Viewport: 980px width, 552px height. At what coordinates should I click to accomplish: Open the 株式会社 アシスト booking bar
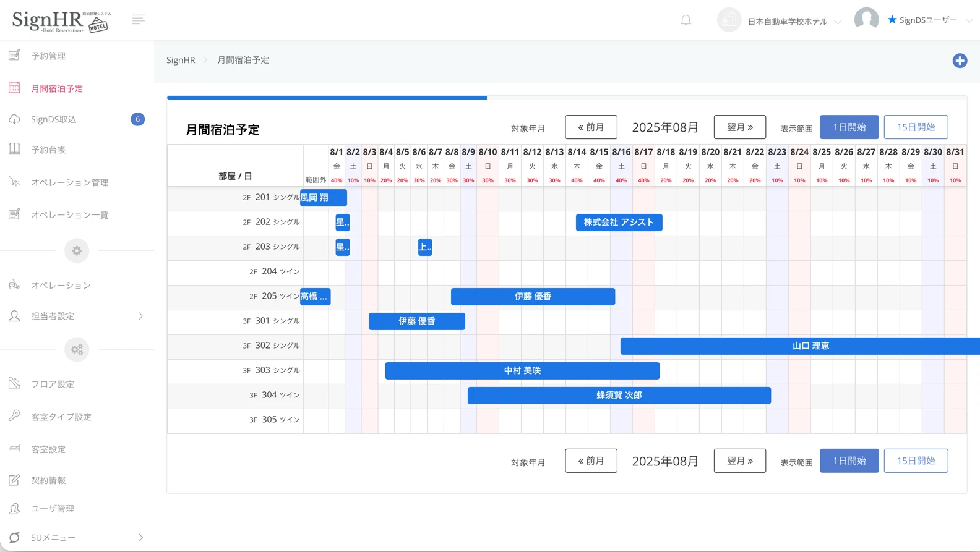click(619, 223)
